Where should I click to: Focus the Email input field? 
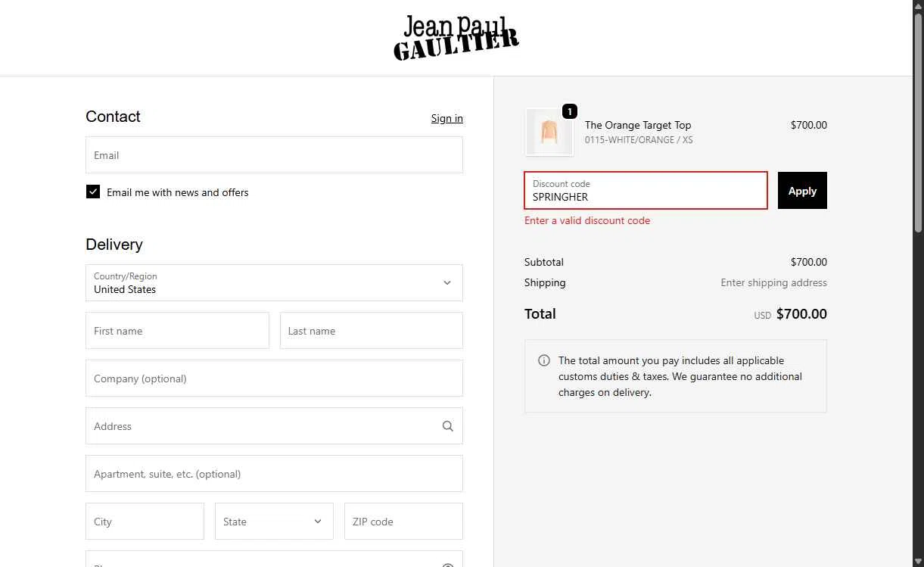tap(274, 155)
